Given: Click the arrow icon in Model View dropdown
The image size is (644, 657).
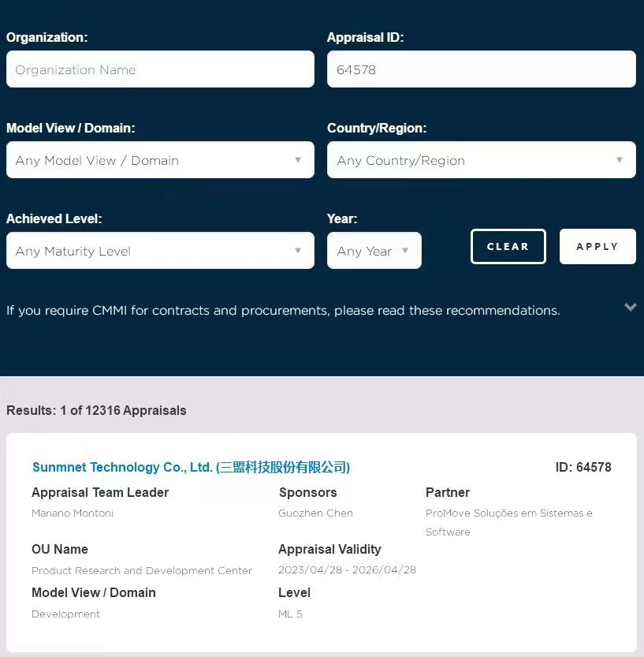Looking at the screenshot, I should coord(298,160).
